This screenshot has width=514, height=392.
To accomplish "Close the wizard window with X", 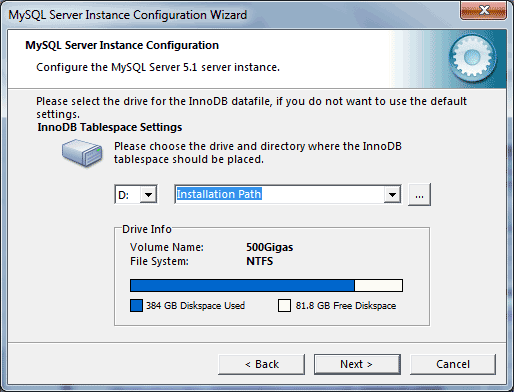I will 484,10.
